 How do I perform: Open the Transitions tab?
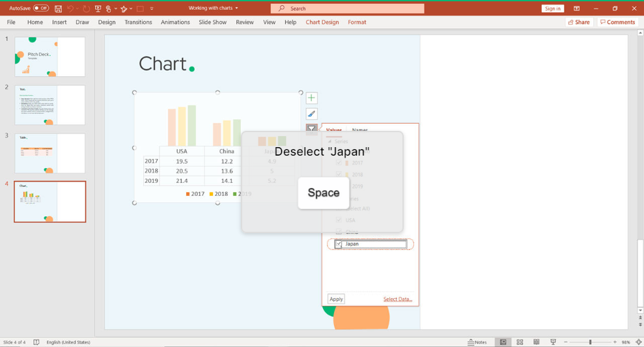pyautogui.click(x=139, y=22)
